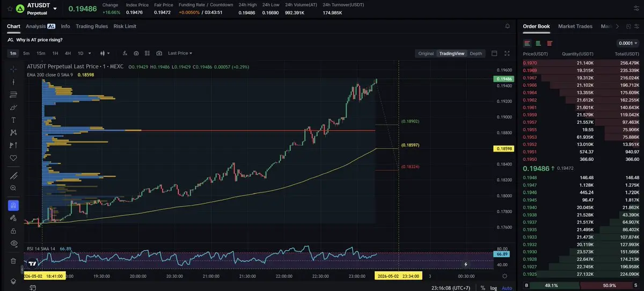Open the long position prediction tool

(13, 145)
